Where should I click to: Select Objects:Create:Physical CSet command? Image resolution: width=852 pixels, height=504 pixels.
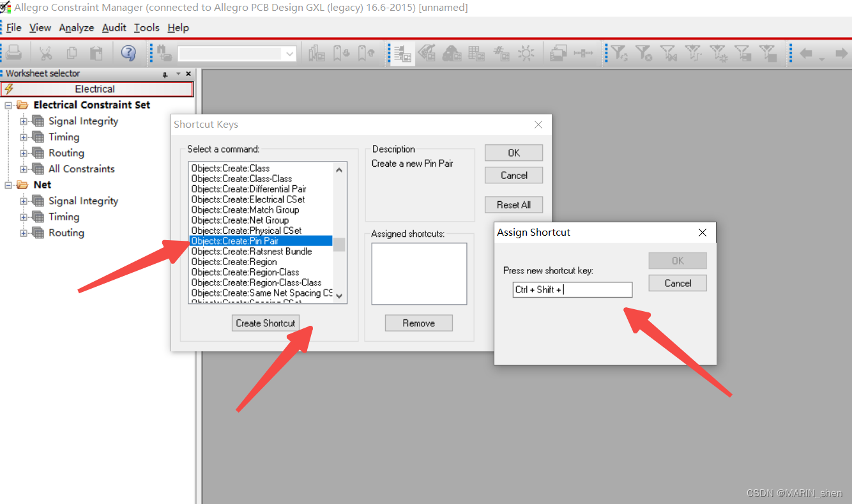coord(247,231)
